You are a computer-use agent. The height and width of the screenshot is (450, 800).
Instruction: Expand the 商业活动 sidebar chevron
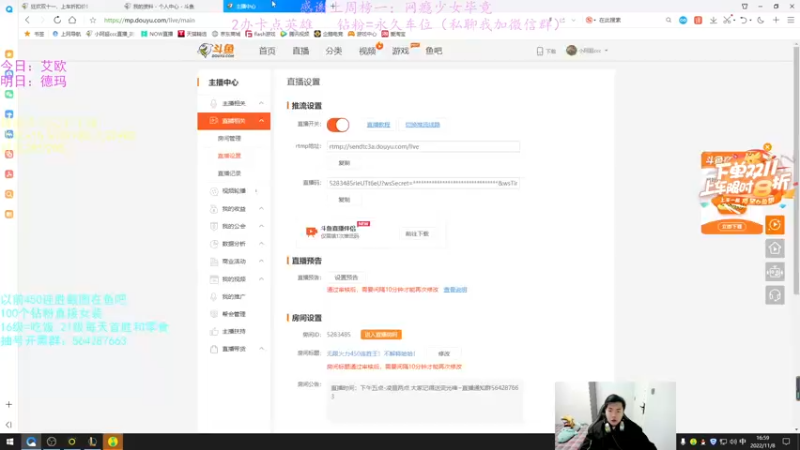261,261
